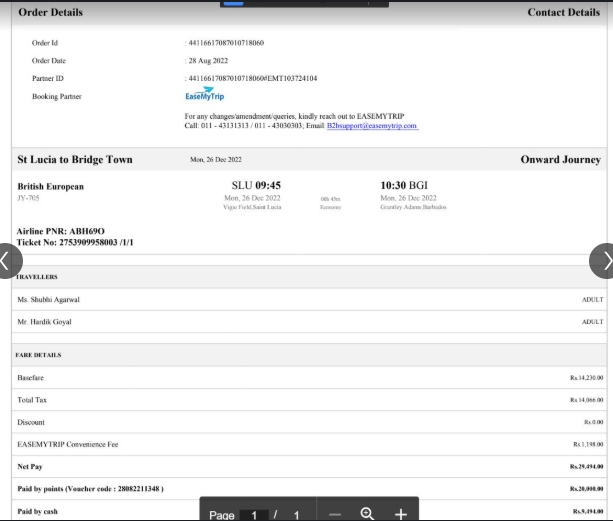The height and width of the screenshot is (521, 613).
Task: Click departure time SLU 09:45
Action: click(256, 185)
